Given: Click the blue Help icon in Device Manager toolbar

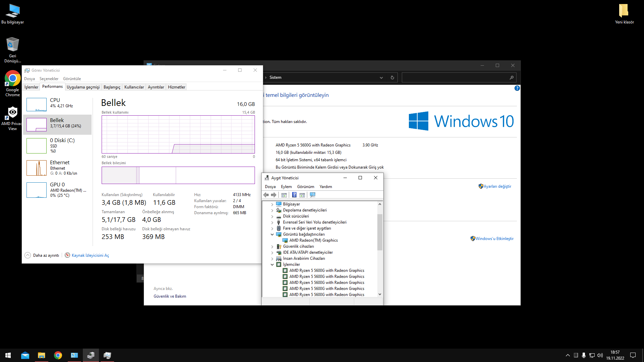Looking at the screenshot, I should tap(294, 195).
